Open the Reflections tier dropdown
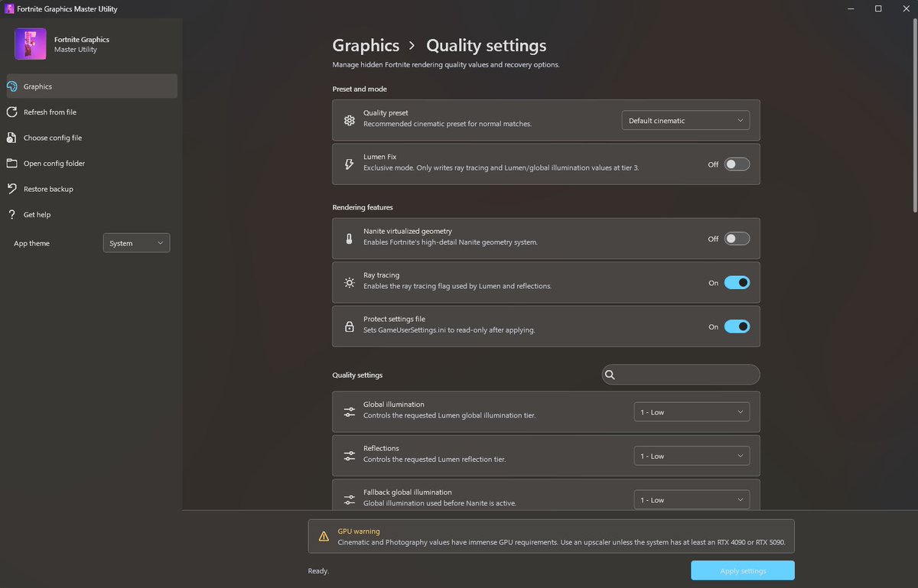918x588 pixels. (692, 456)
